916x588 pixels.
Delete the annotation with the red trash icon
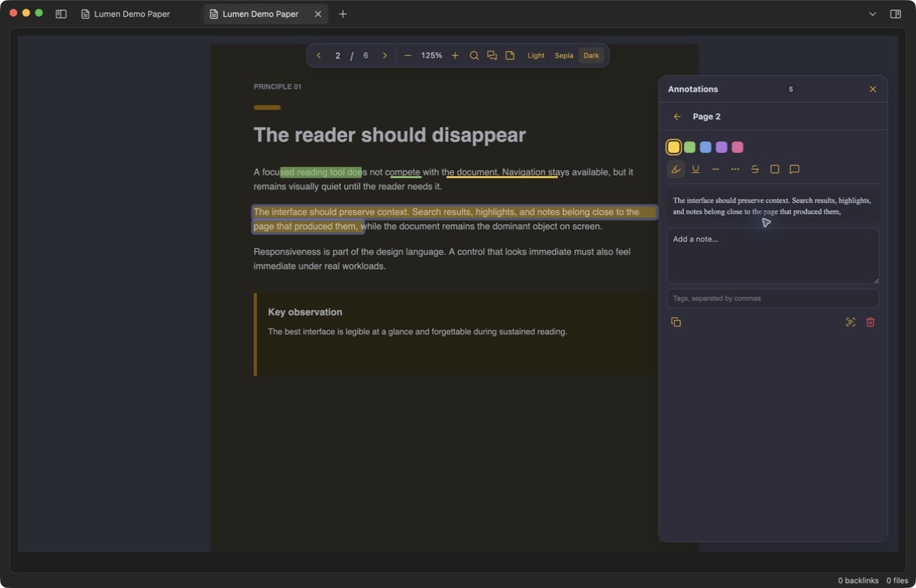[871, 322]
